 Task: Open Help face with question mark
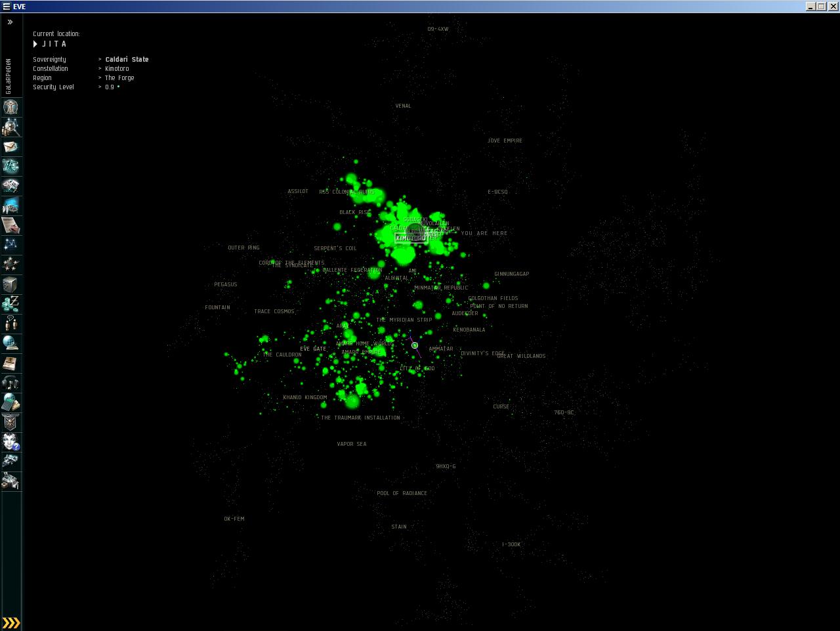pos(10,442)
